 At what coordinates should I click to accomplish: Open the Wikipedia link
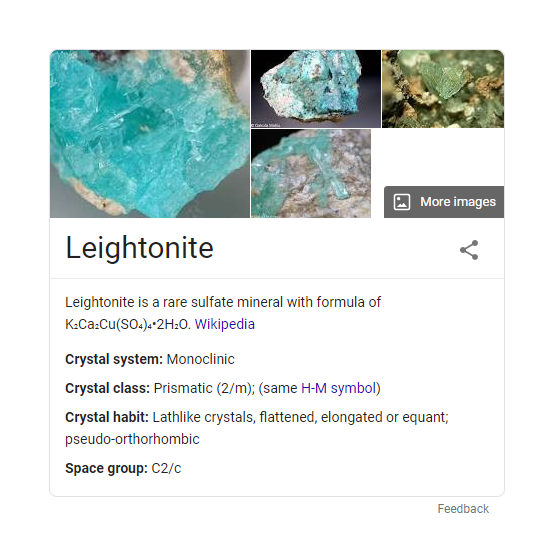[224, 324]
